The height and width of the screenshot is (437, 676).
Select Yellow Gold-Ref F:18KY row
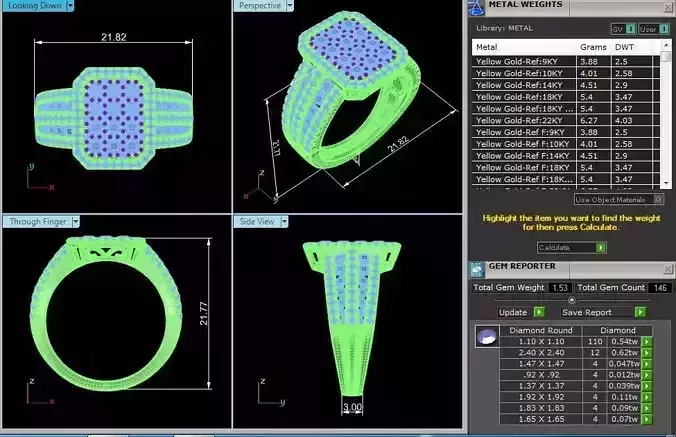pyautogui.click(x=566, y=168)
